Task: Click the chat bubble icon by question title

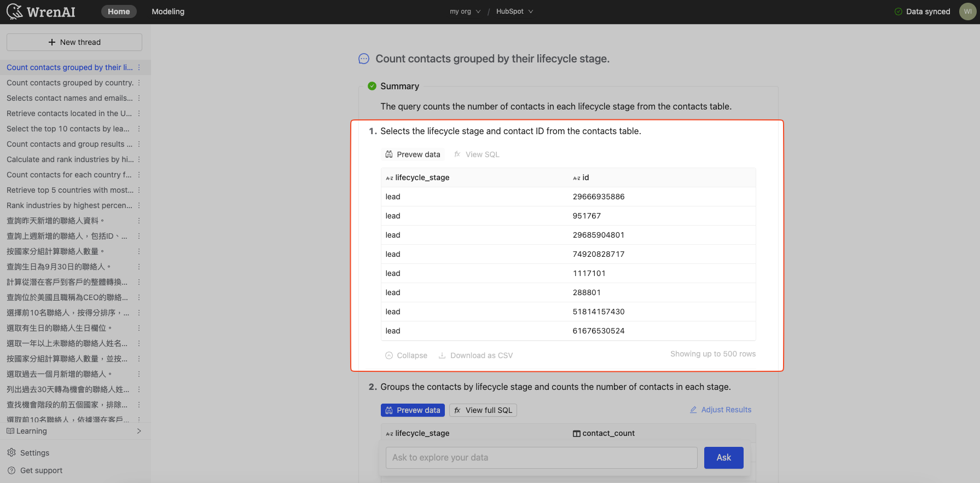Action: [364, 59]
